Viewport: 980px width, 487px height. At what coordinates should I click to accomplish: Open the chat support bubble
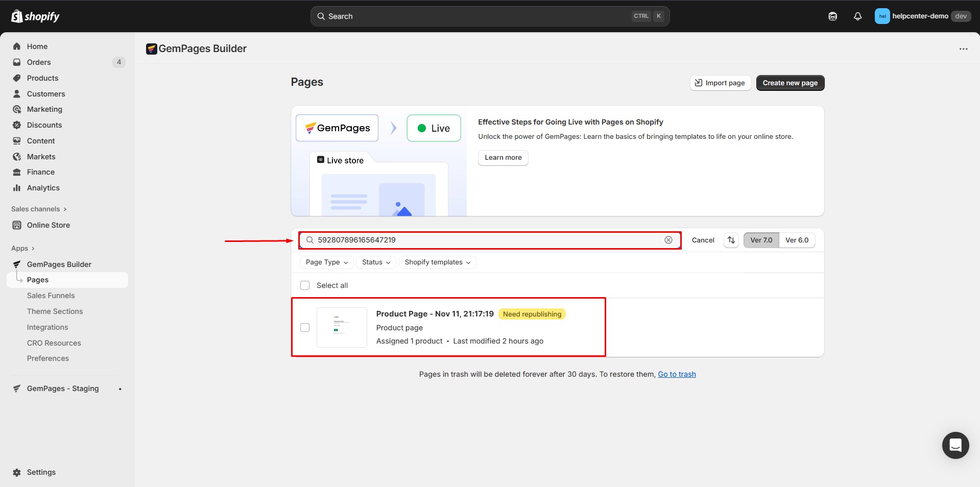point(955,445)
